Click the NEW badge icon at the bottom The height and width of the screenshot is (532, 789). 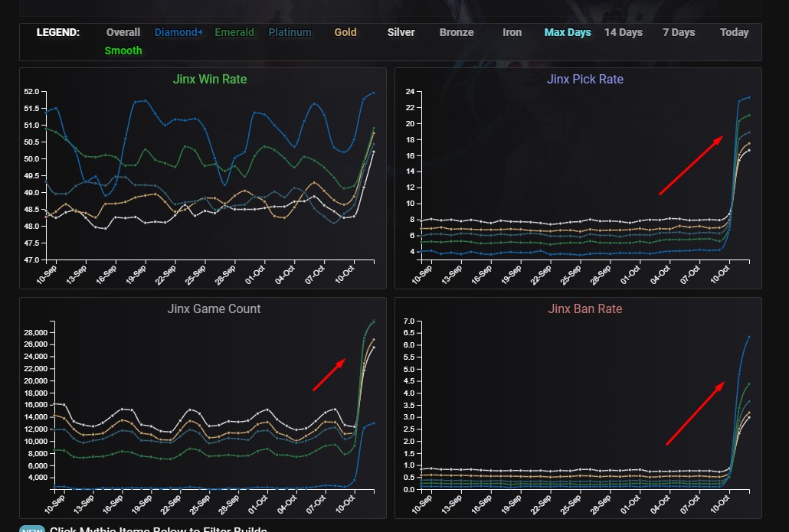[x=31, y=529]
